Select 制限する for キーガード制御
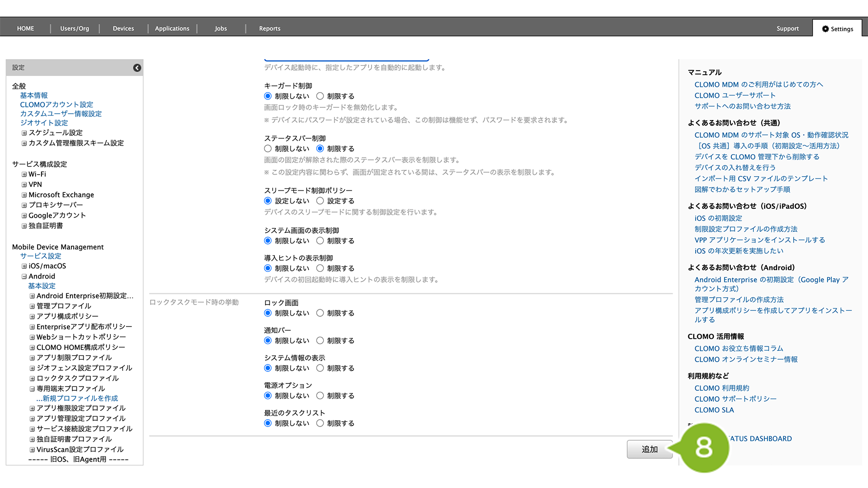Image resolution: width=868 pixels, height=488 pixels. tap(320, 96)
